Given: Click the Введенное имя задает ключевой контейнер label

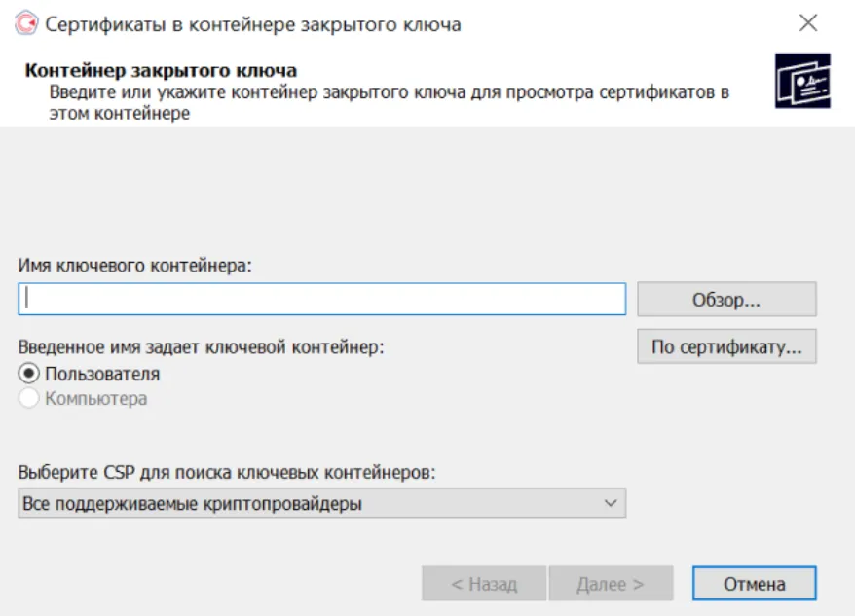Looking at the screenshot, I should (x=202, y=346).
